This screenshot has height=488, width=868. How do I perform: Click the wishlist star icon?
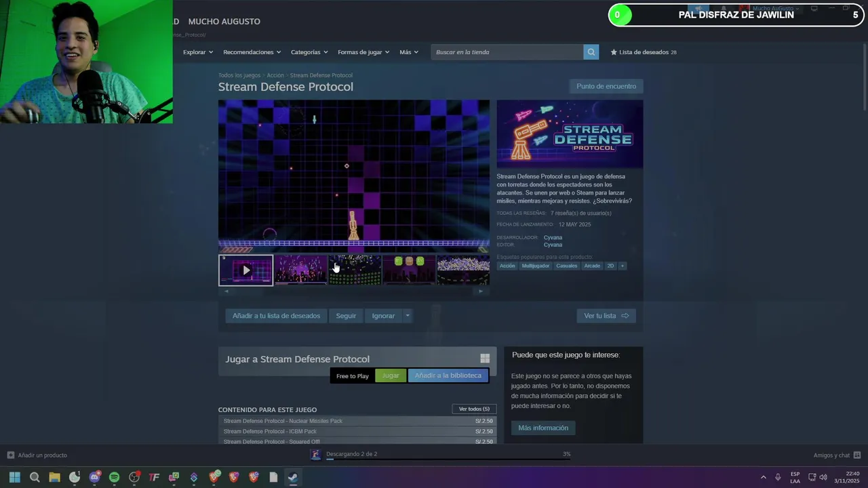click(614, 52)
